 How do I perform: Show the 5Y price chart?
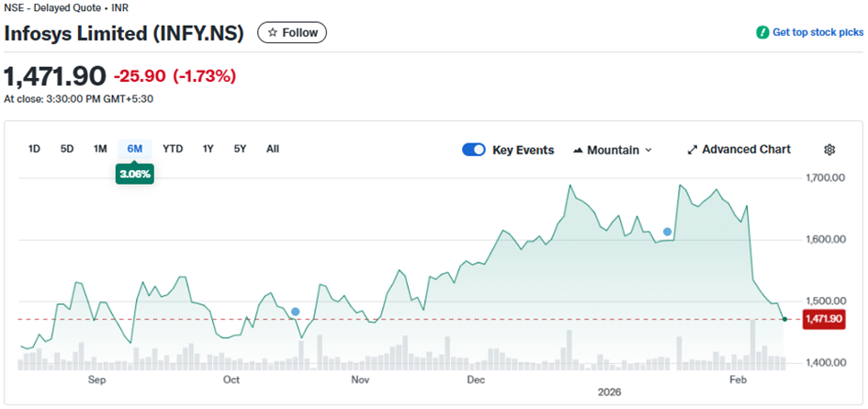[240, 149]
